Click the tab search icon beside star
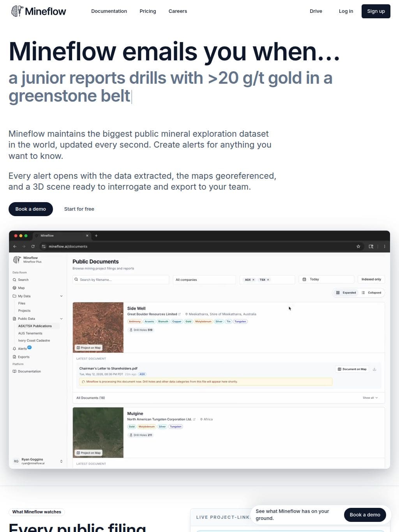399x532 pixels. coord(371,247)
